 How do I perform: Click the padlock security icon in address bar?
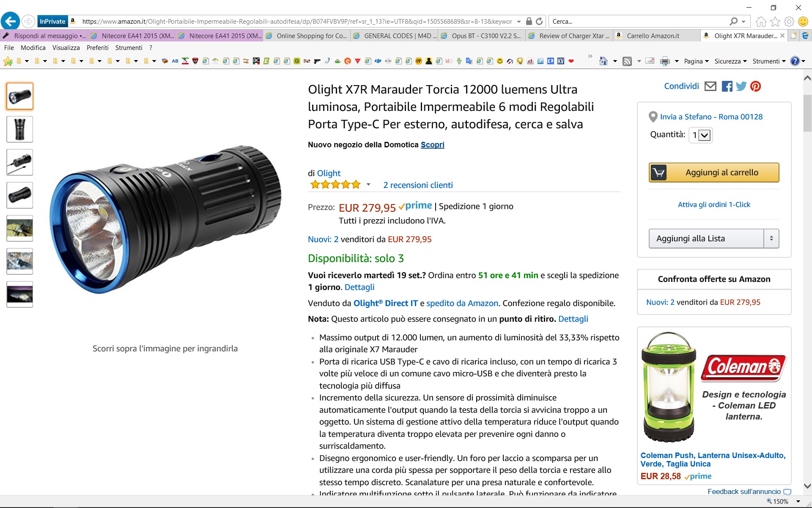pyautogui.click(x=529, y=21)
